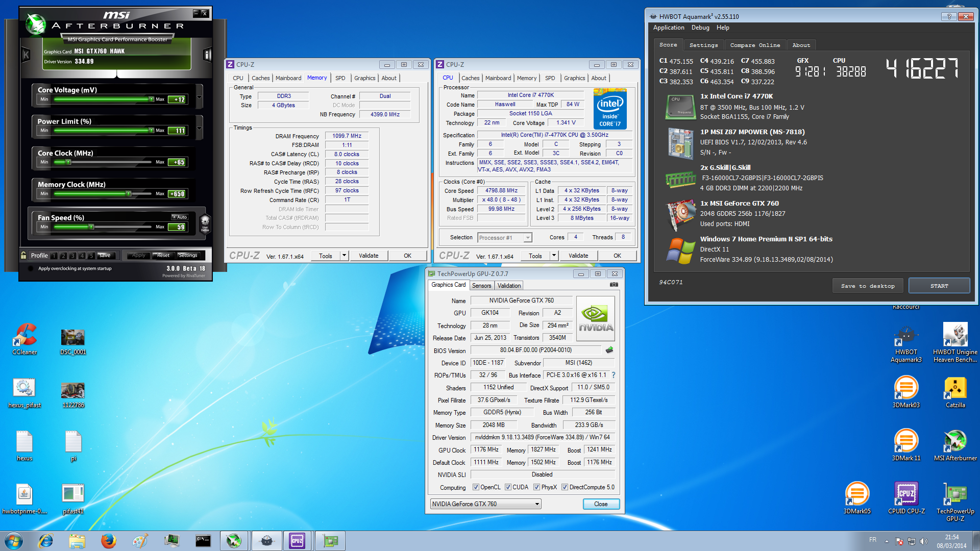This screenshot has width=980, height=551.
Task: Click the command prompt taskbar icon
Action: pos(203,541)
